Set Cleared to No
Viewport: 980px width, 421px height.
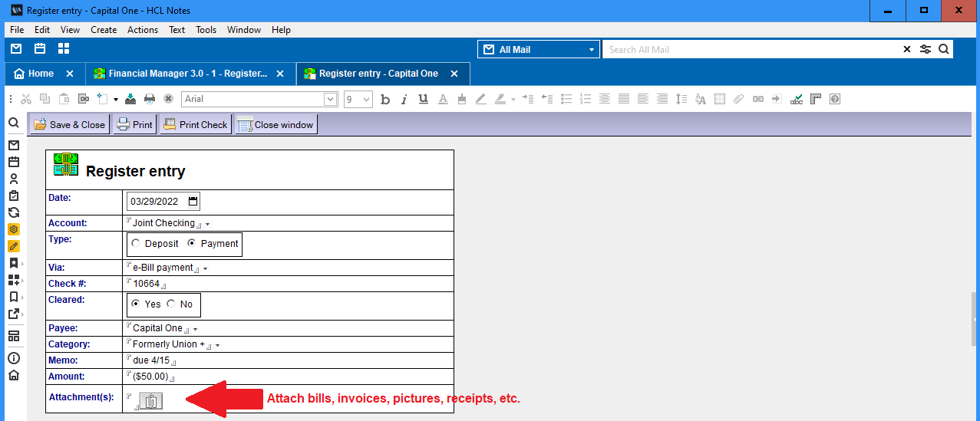[170, 304]
